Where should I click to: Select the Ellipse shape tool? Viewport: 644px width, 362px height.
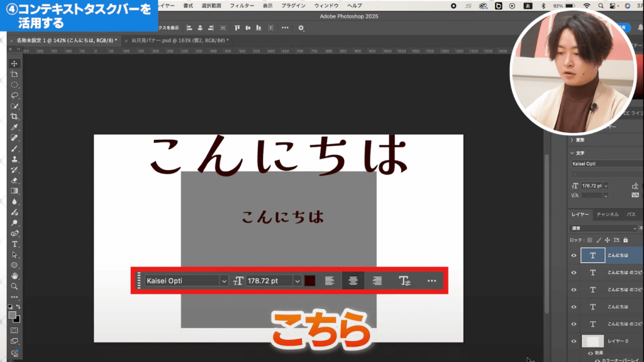[x=14, y=265]
